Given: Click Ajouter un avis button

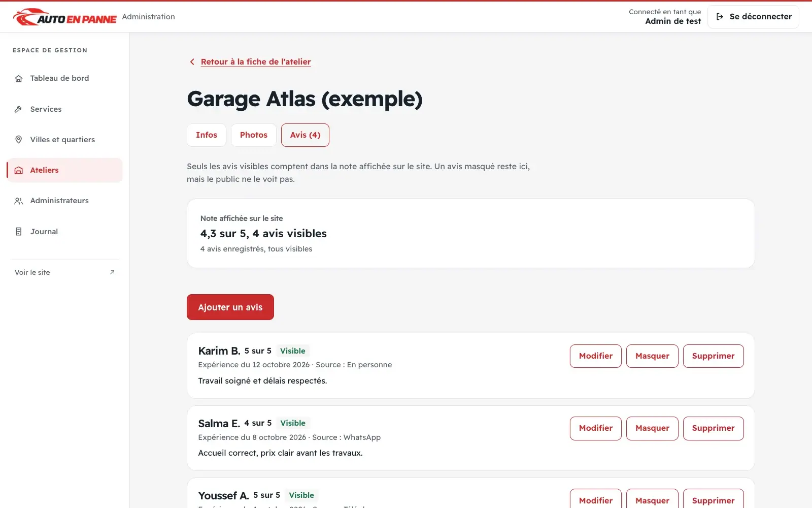Looking at the screenshot, I should [230, 307].
